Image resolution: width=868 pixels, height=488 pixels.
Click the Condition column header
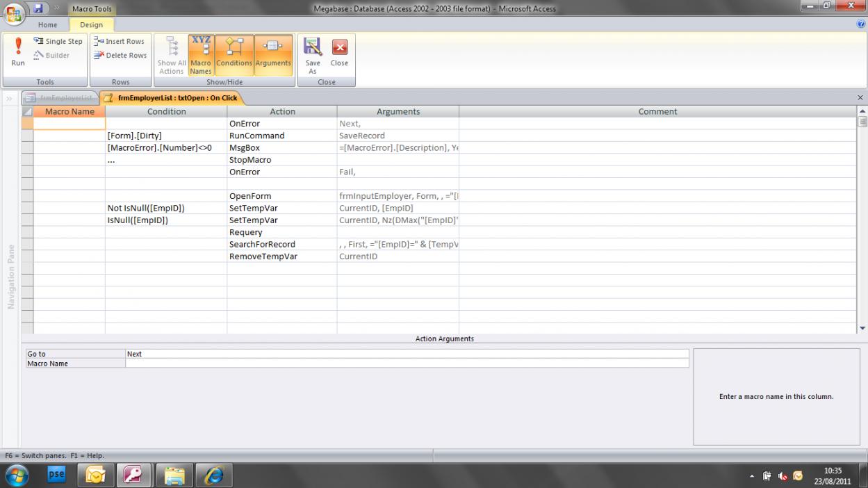coord(166,111)
